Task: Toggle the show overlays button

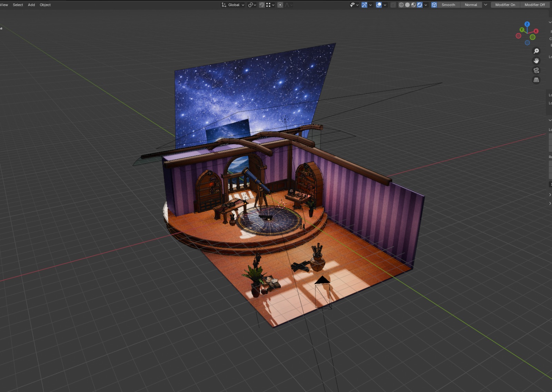Action: pos(379,5)
